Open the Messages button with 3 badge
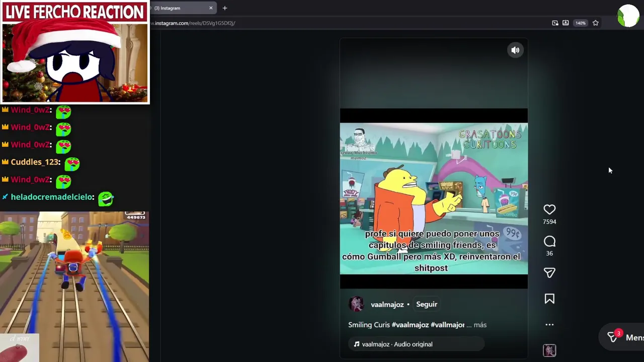 (623, 337)
